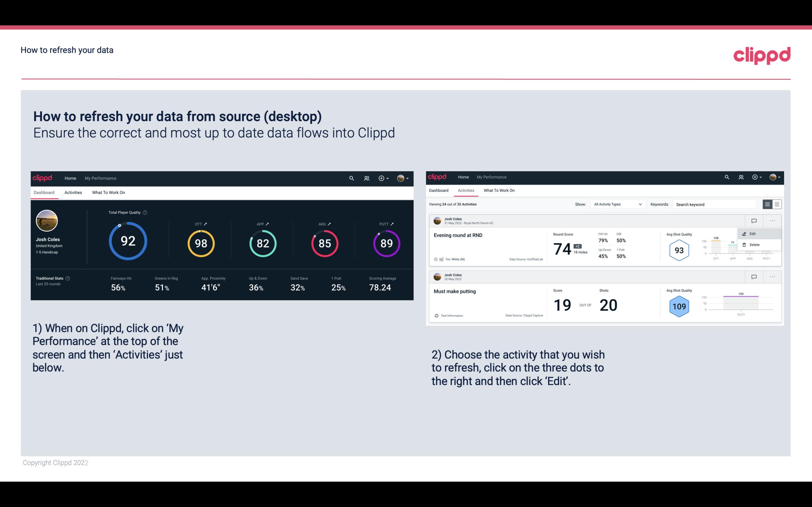Toggle the Dashboard tab view
The image size is (812, 507).
[44, 192]
